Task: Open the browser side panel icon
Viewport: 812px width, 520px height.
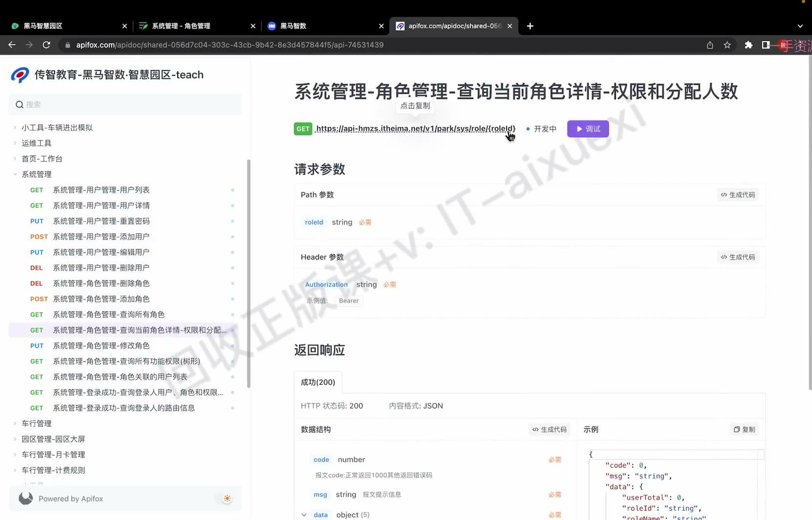Action: pos(766,45)
